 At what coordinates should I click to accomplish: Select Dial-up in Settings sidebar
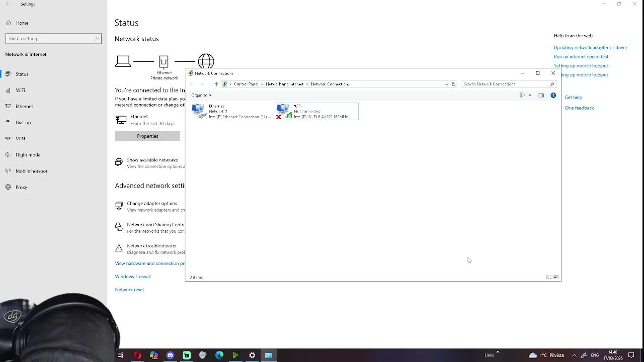click(53, 122)
